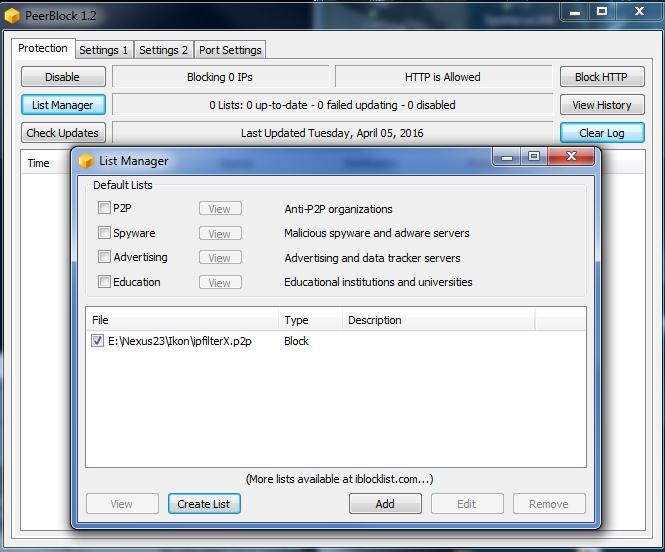This screenshot has height=552, width=665.
Task: Click the Last Updated Tuesday, April 05 text
Action: click(332, 133)
